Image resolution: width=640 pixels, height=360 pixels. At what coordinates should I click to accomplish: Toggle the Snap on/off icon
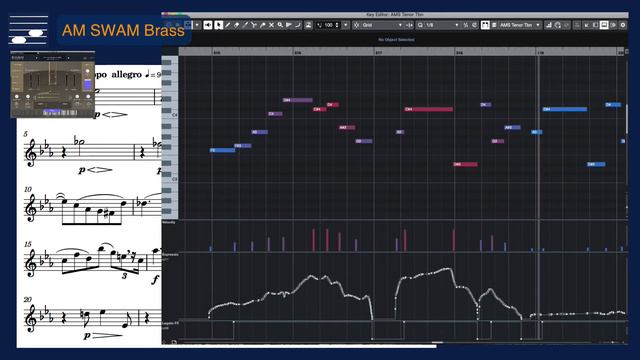coord(356,25)
